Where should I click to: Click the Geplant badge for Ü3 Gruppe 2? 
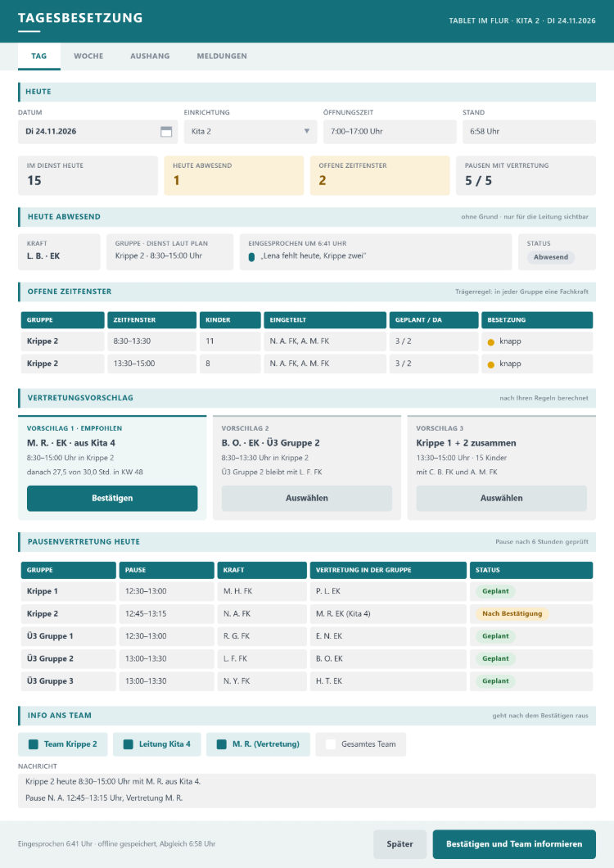495,658
